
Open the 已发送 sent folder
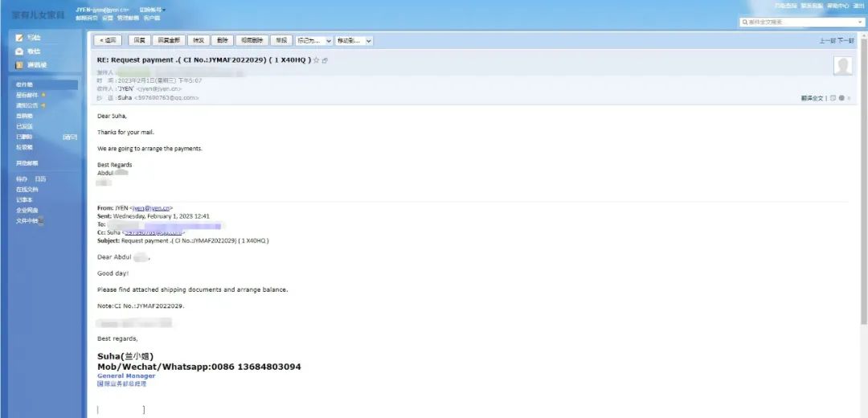25,126
